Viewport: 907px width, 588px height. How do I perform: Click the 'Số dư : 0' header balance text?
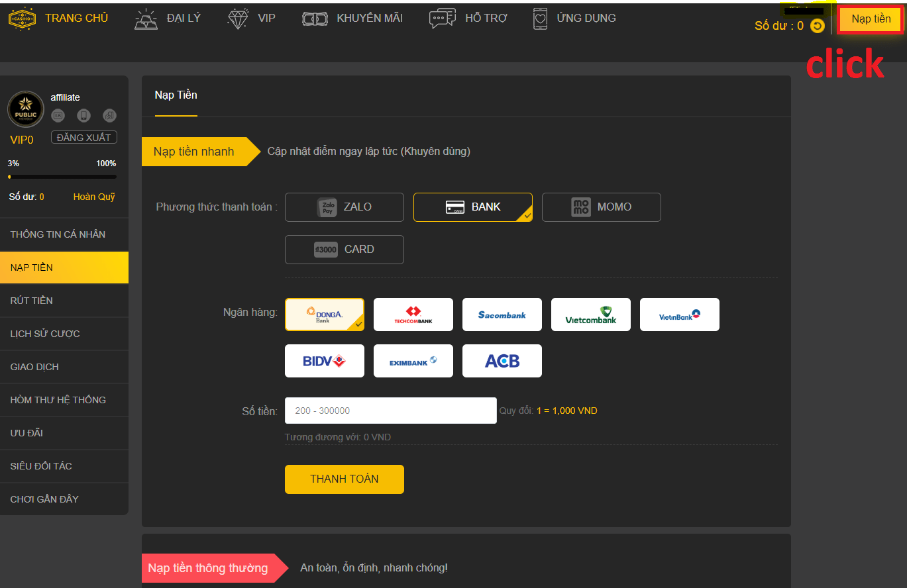[x=779, y=26]
